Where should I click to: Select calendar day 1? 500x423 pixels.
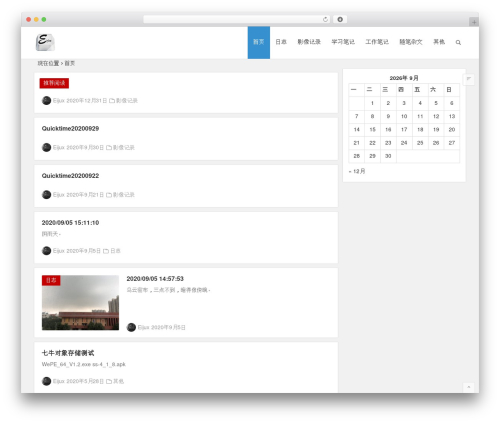tap(372, 103)
